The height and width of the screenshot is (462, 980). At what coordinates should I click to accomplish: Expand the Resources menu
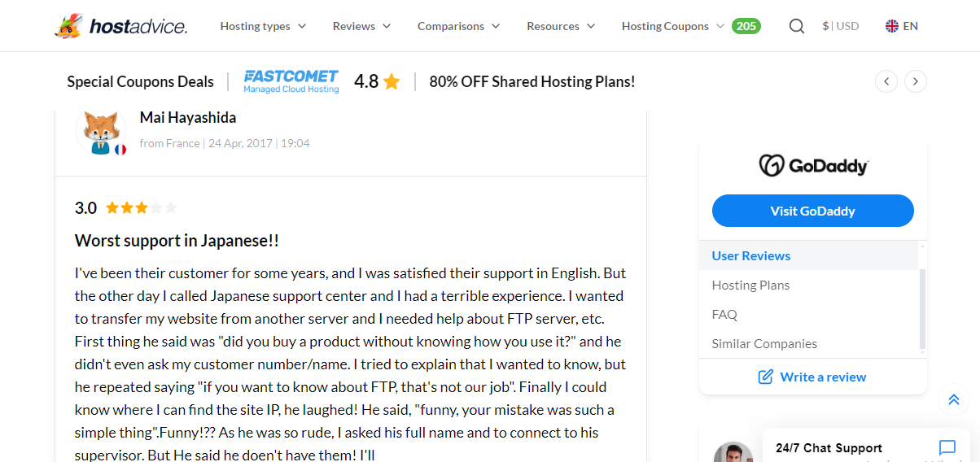(x=561, y=26)
